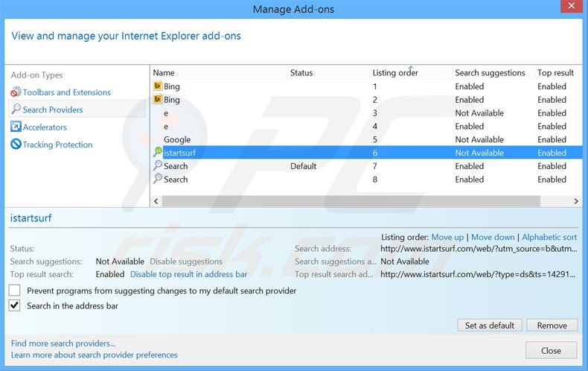Open Find more search providers link

point(63,343)
